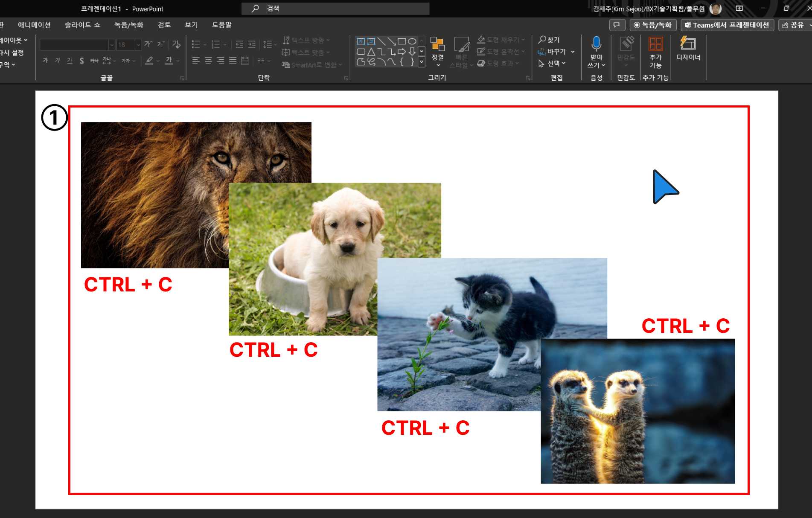Select the triangle shape
812x518 pixels.
(x=371, y=52)
